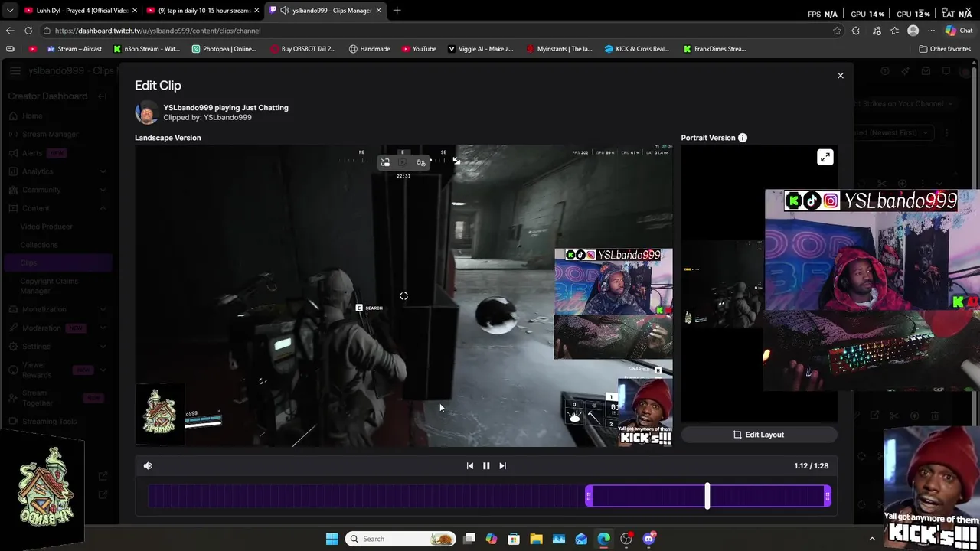Go back to the previous page
This screenshot has height=551, width=980.
point(10,31)
